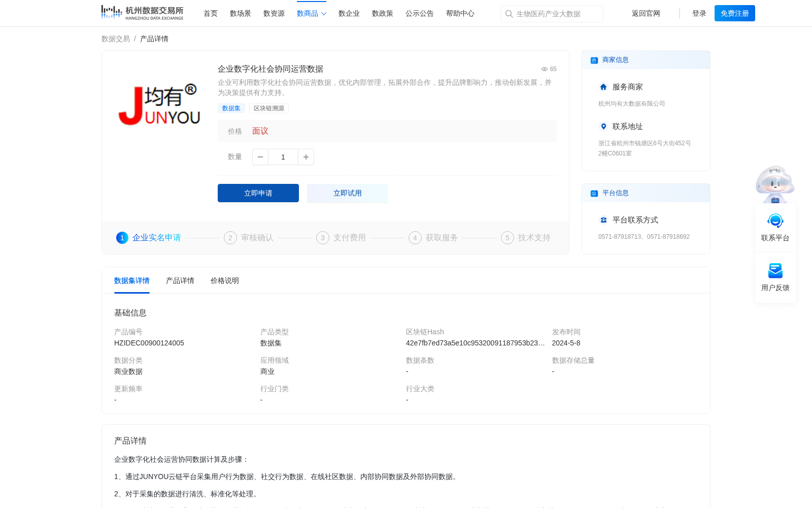
Task: Decrease quantity with the minus button
Action: (x=260, y=157)
